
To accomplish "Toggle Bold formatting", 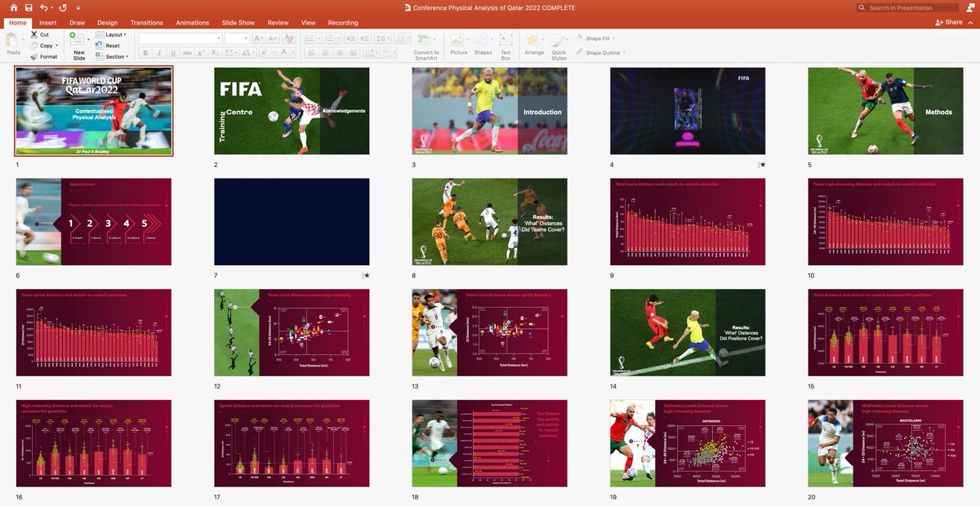I will [x=145, y=53].
